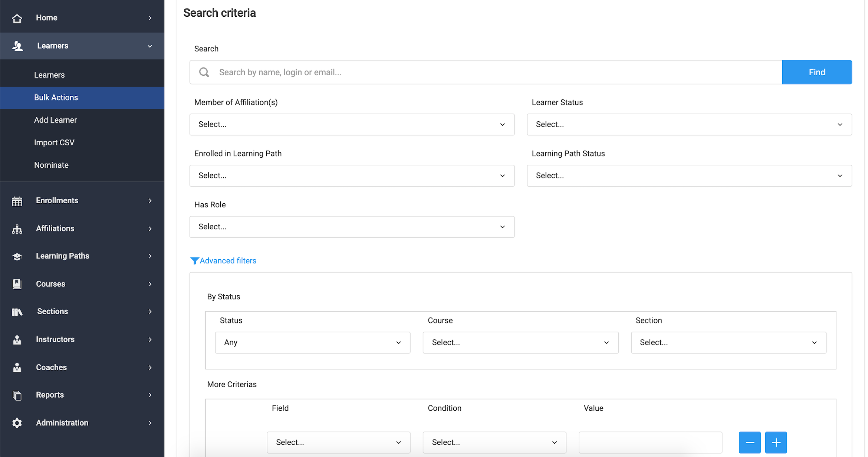Open the Course dropdown under By Status

point(521,343)
